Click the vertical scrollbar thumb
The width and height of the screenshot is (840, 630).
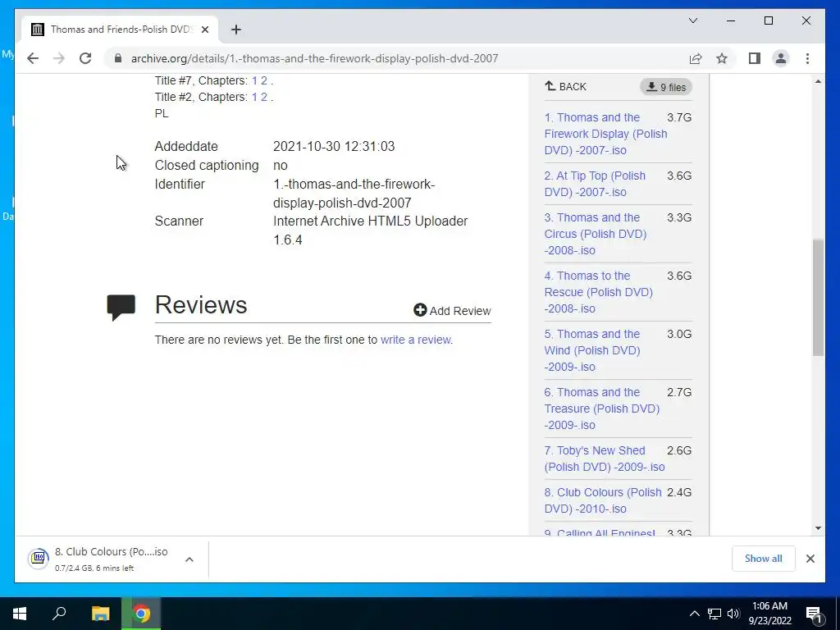pos(818,297)
